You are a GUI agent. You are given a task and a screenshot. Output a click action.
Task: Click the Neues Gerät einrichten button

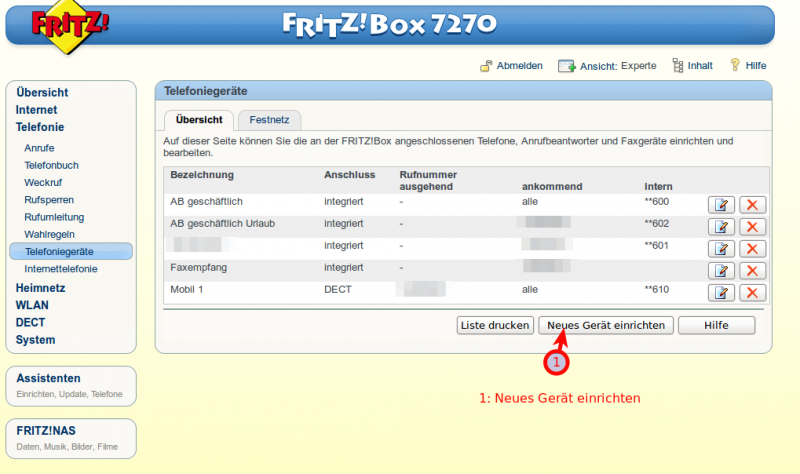point(606,326)
